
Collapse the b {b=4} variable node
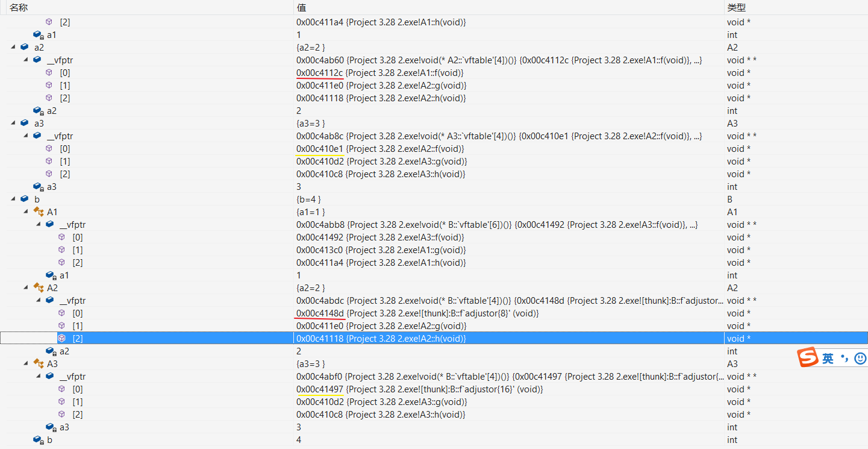[13, 199]
